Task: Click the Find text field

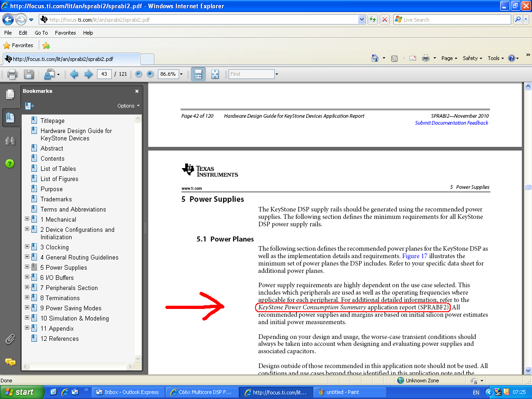Action: 251,74
